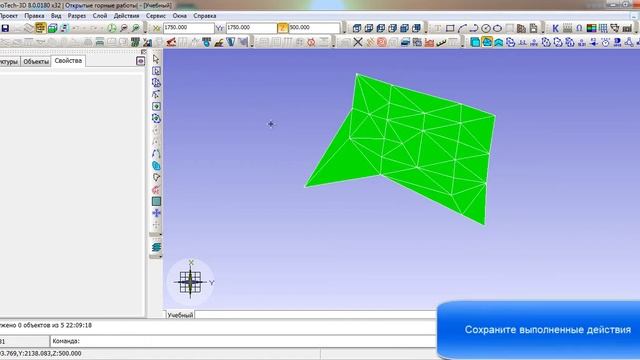Click the Save floppy disk icon
The image size is (640, 360).
pyautogui.click(x=5, y=28)
